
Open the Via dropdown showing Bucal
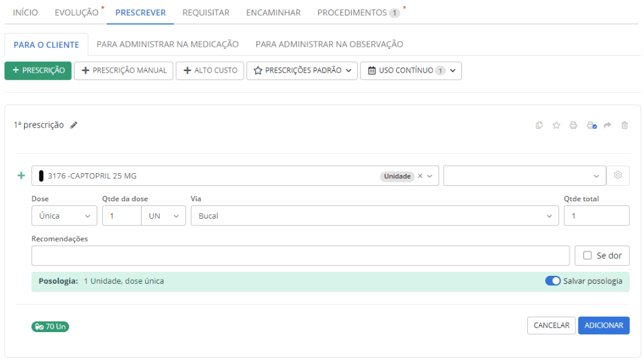tap(375, 216)
